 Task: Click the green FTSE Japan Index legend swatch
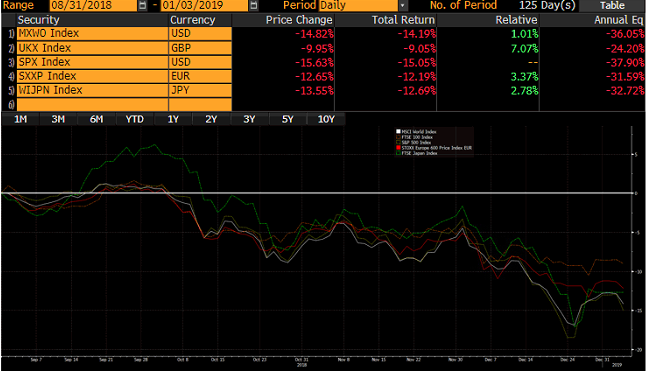tap(398, 153)
